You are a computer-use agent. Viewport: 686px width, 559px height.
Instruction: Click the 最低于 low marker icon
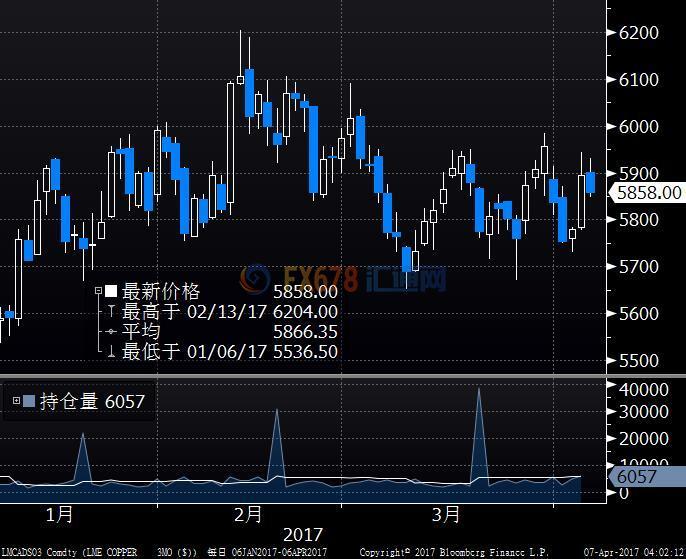[110, 351]
